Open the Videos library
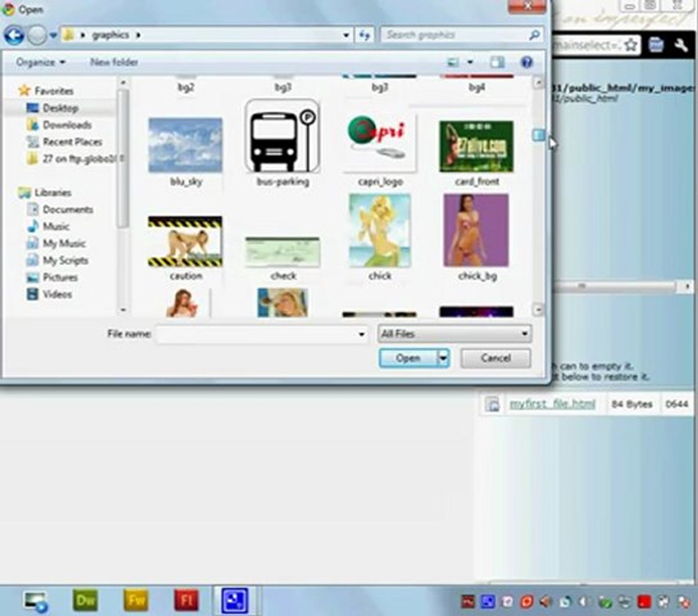This screenshot has height=616, width=698. [x=50, y=294]
